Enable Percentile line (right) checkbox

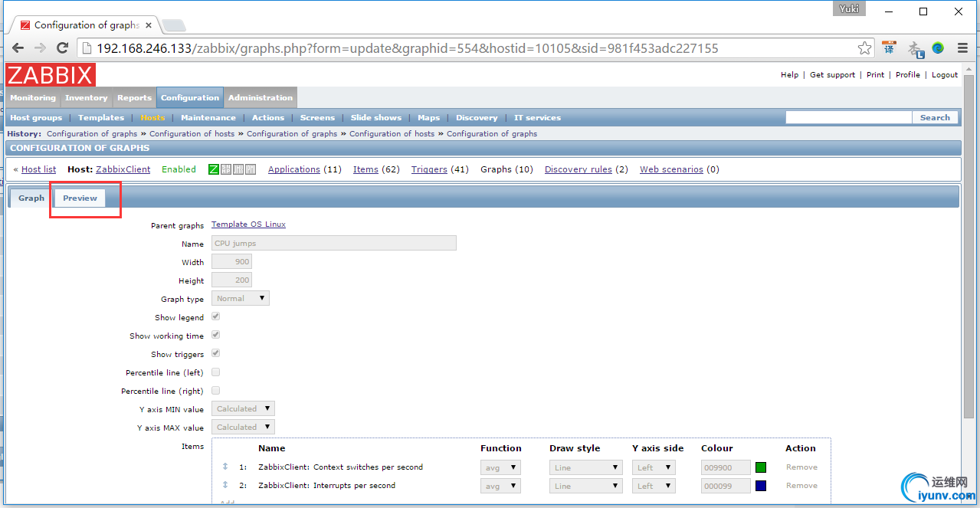[216, 390]
